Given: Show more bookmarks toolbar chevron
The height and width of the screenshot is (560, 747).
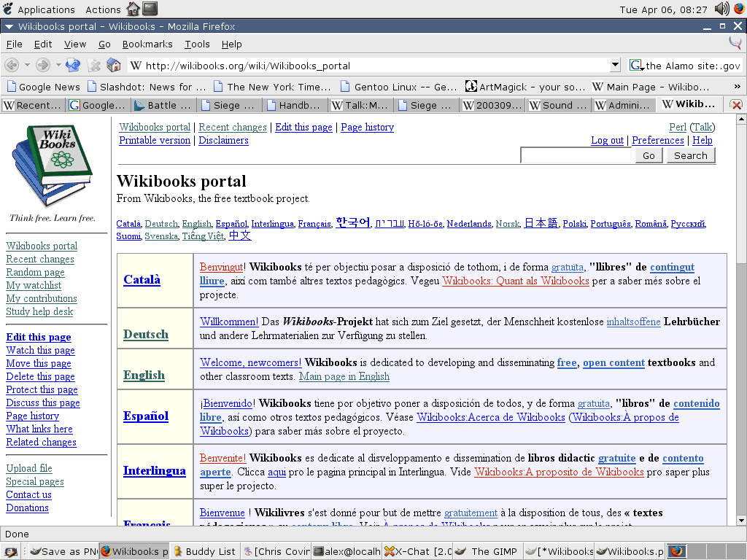Looking at the screenshot, I should 737,87.
